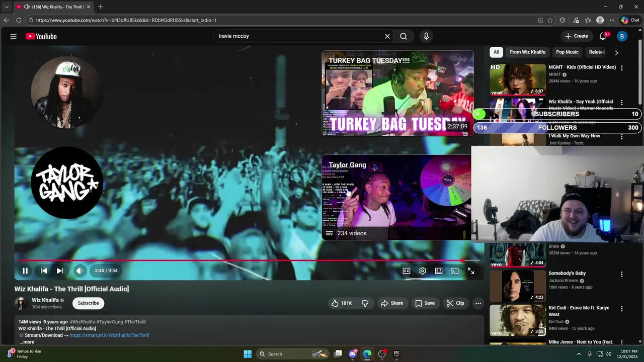Open the Wiz Khalifa channel name link
The width and height of the screenshot is (644, 362).
(x=45, y=300)
